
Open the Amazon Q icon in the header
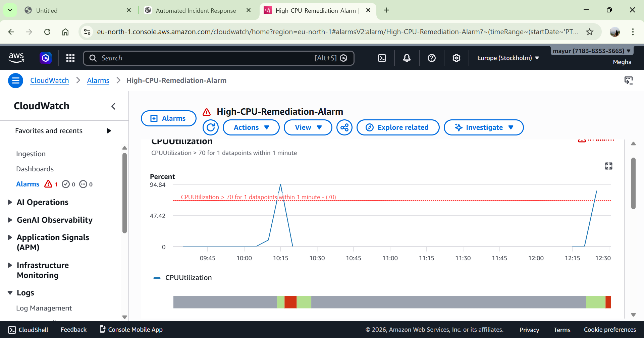(46, 58)
